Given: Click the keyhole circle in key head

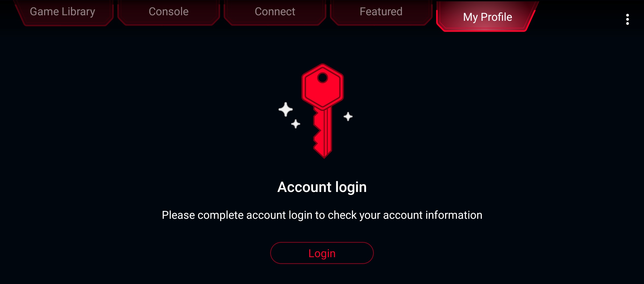Looking at the screenshot, I should (x=323, y=78).
